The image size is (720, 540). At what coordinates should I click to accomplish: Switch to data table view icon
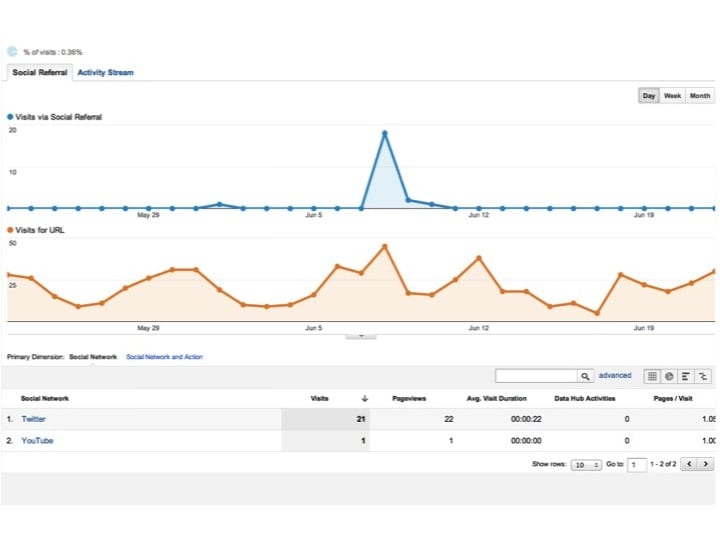(652, 376)
